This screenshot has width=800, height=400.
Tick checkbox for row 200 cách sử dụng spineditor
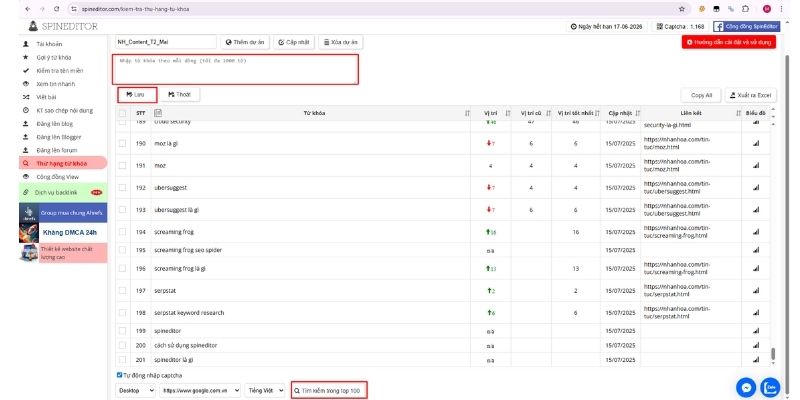[122, 345]
